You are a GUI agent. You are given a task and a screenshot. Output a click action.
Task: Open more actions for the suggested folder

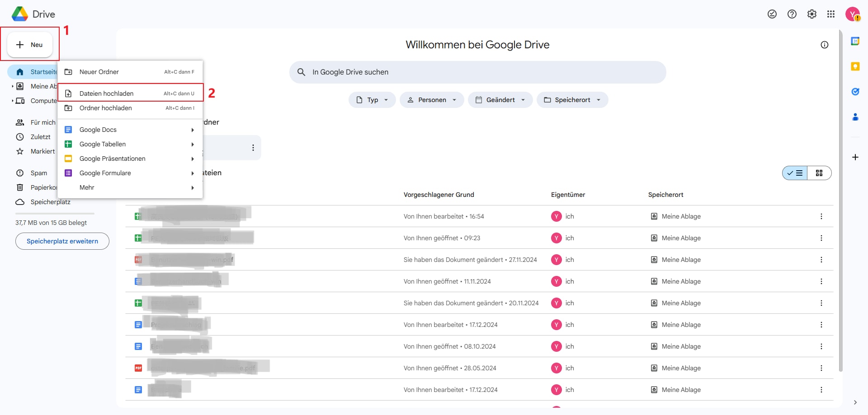(x=253, y=148)
